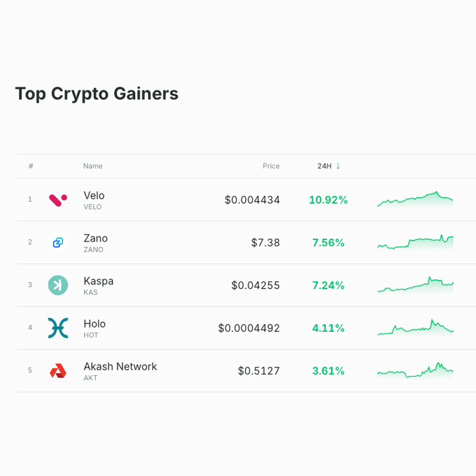Click the 24H sort arrow icon

click(x=338, y=166)
